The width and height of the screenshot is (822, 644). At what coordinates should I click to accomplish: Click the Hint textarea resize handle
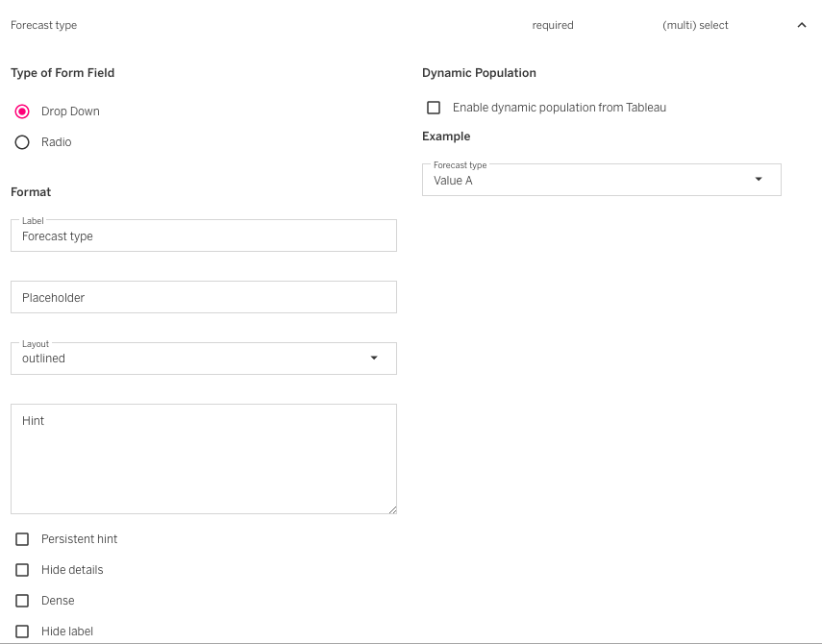(392, 509)
